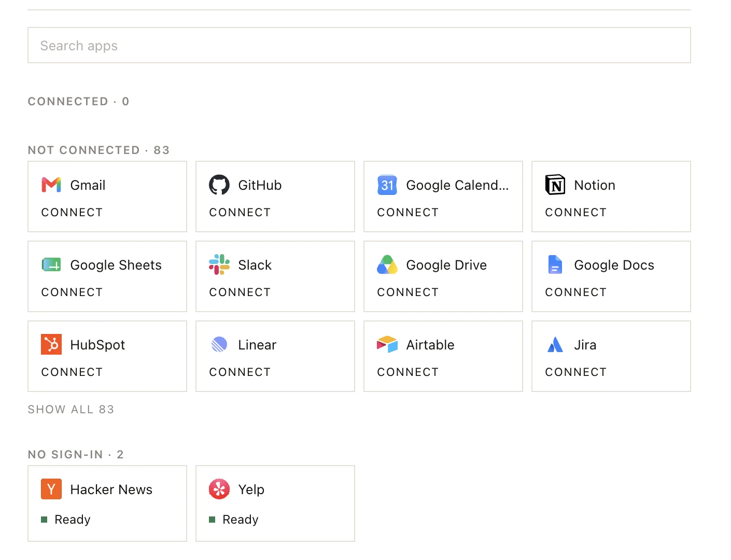The image size is (731, 560).
Task: Click Ready status under Yelp
Action: 241,520
